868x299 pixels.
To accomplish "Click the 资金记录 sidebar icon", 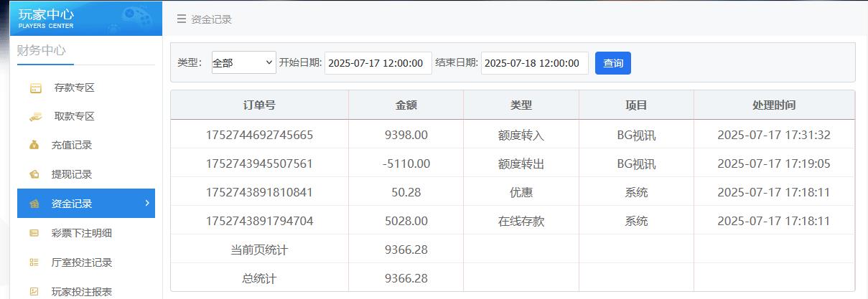I will [34, 204].
